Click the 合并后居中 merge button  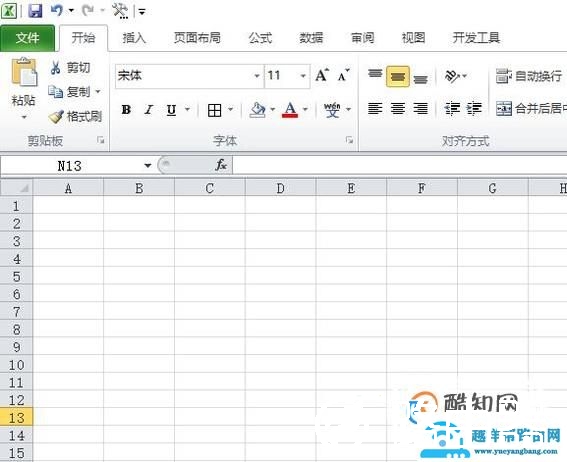[x=531, y=108]
